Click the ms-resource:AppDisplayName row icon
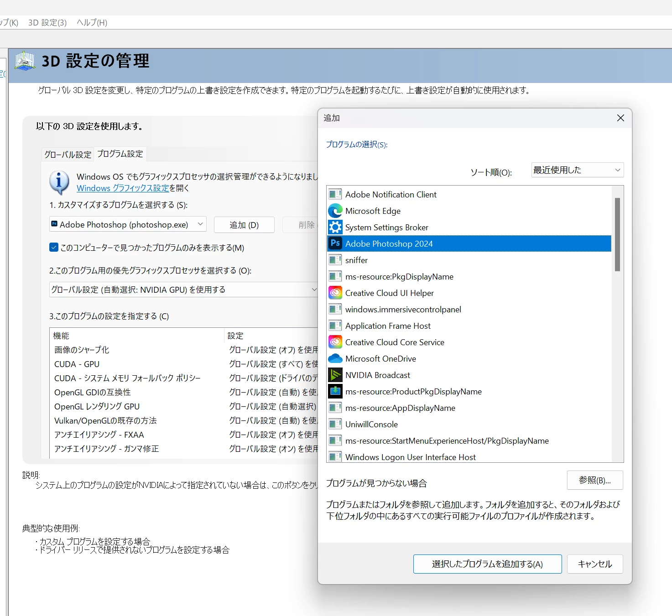This screenshot has height=616, width=672. (x=335, y=408)
